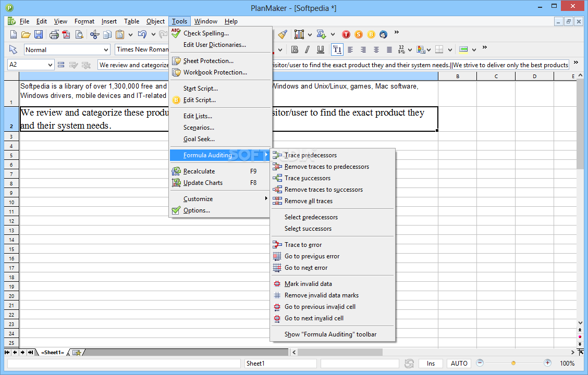
Task: Open the Normal cell style dropdown
Action: 106,50
